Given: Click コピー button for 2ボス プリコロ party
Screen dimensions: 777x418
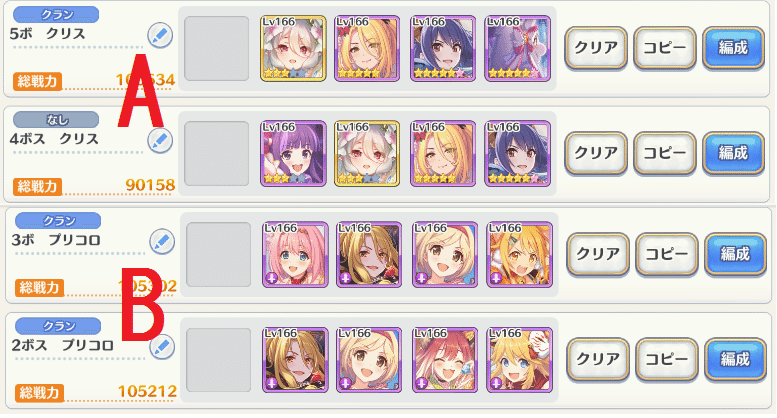Looking at the screenshot, I should pos(667,359).
